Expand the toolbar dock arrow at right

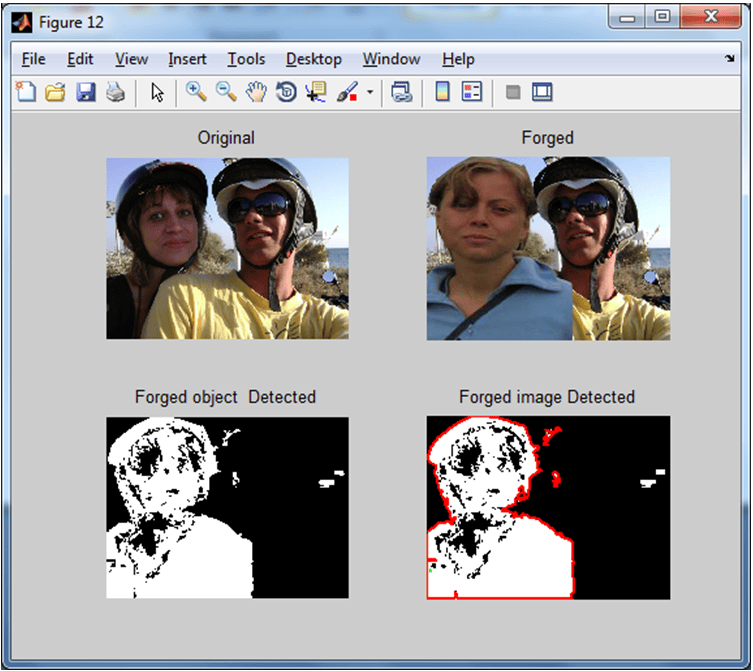click(730, 59)
